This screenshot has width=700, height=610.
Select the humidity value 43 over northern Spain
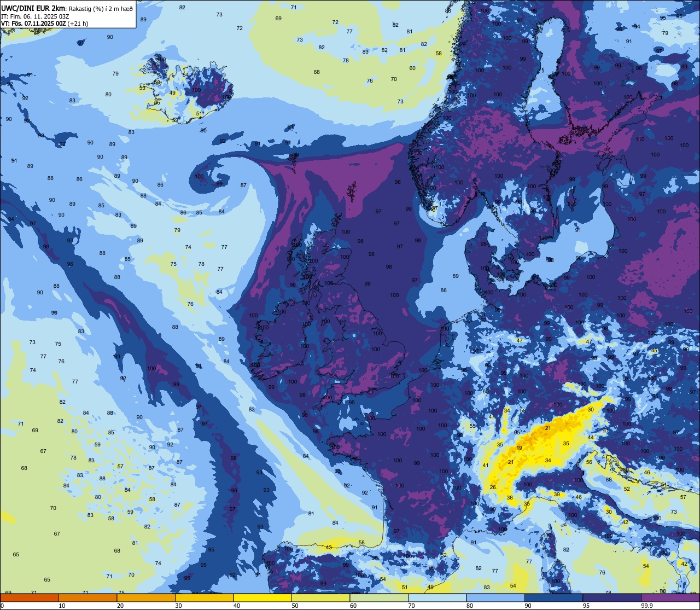coord(329,547)
